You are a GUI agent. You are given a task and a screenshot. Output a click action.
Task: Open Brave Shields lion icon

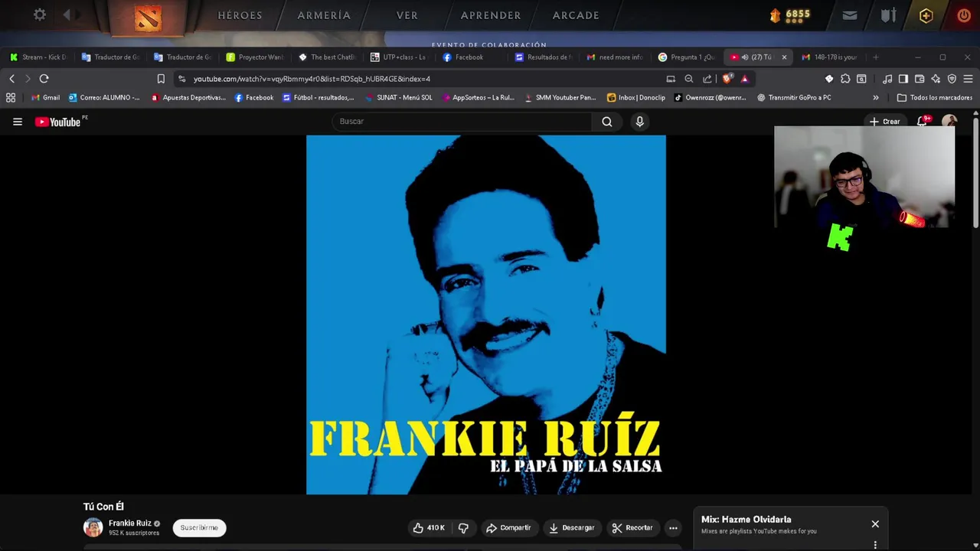click(x=727, y=78)
